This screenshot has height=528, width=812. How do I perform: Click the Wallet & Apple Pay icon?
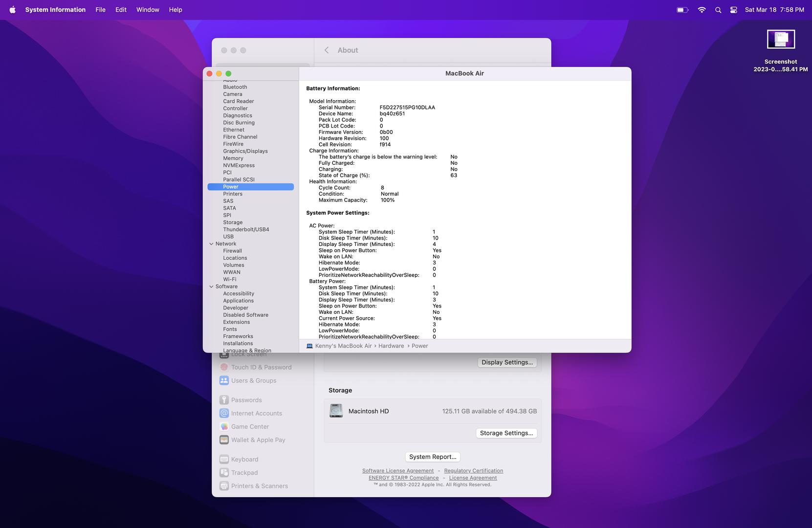[224, 440]
